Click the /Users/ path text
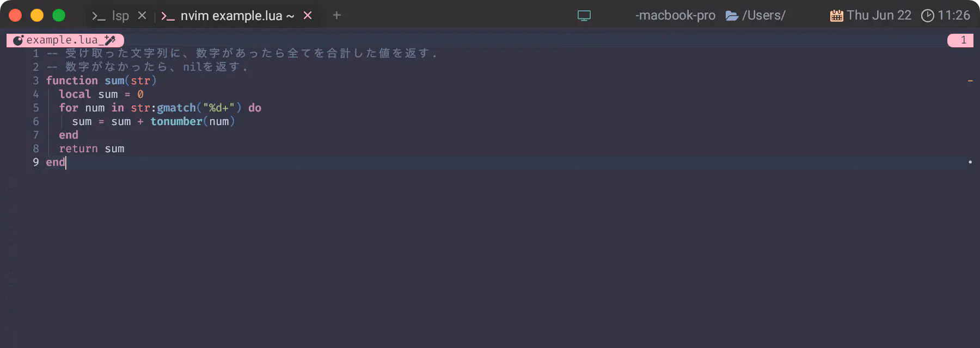 click(x=764, y=15)
